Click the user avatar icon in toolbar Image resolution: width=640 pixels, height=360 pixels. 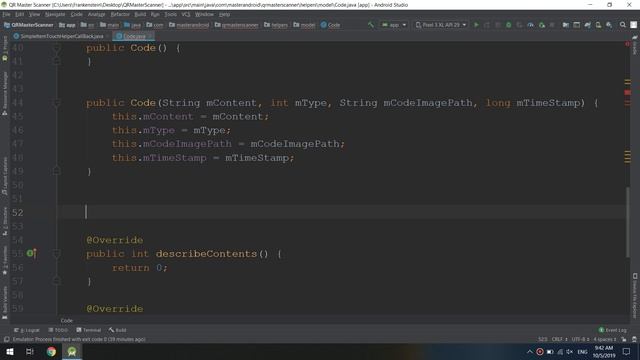[x=633, y=25]
